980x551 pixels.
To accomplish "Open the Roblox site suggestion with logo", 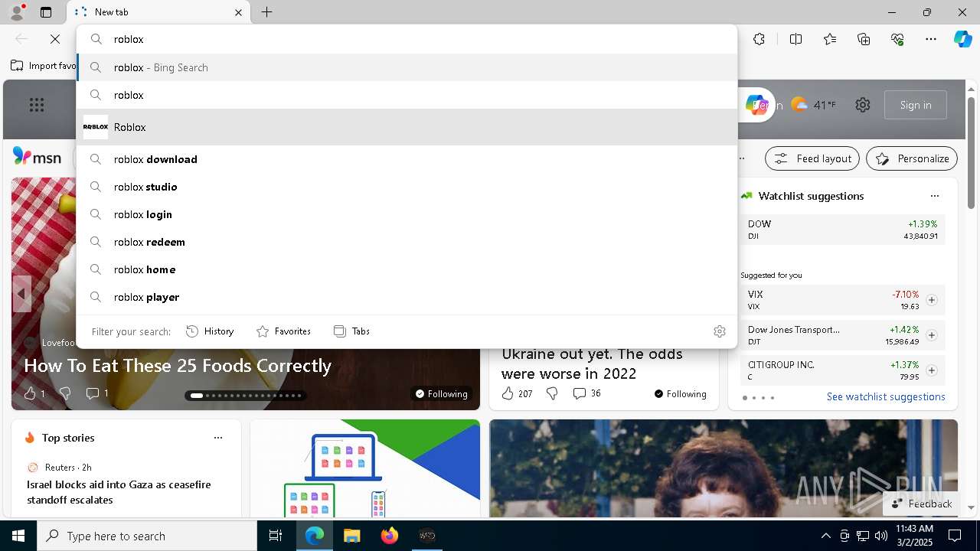I will (407, 127).
